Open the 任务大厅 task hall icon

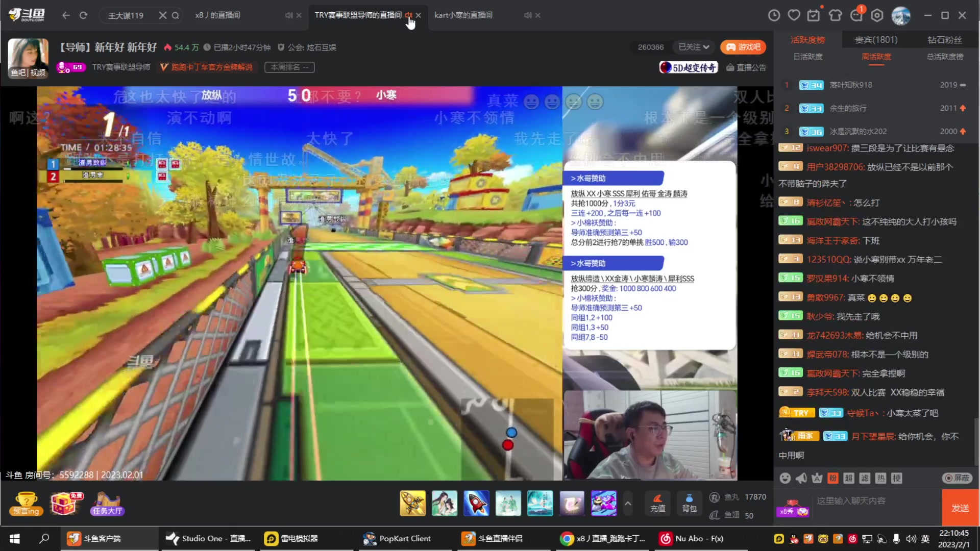[x=107, y=504]
